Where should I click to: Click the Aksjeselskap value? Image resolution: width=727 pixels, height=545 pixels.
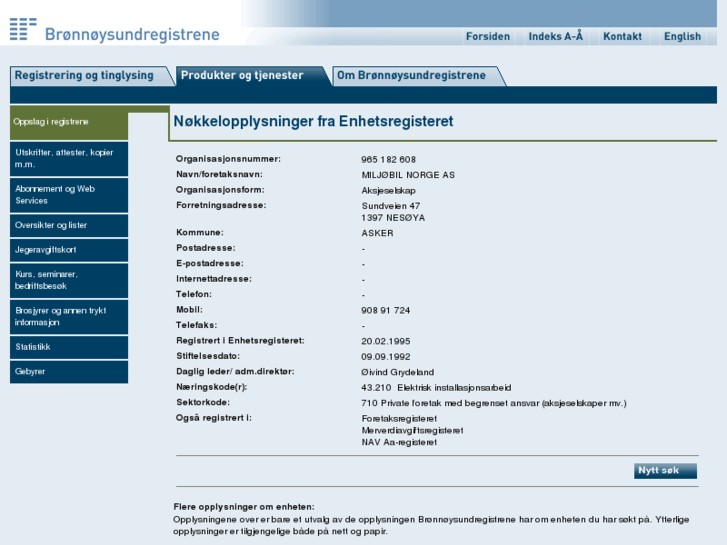(x=389, y=191)
